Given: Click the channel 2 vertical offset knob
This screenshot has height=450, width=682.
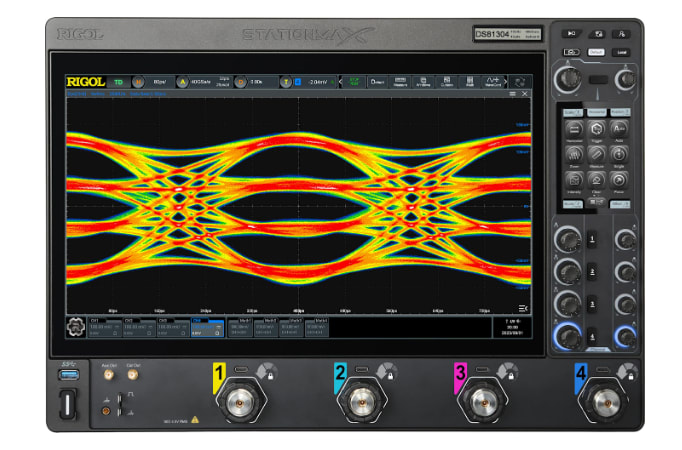Looking at the screenshot, I should (x=625, y=272).
